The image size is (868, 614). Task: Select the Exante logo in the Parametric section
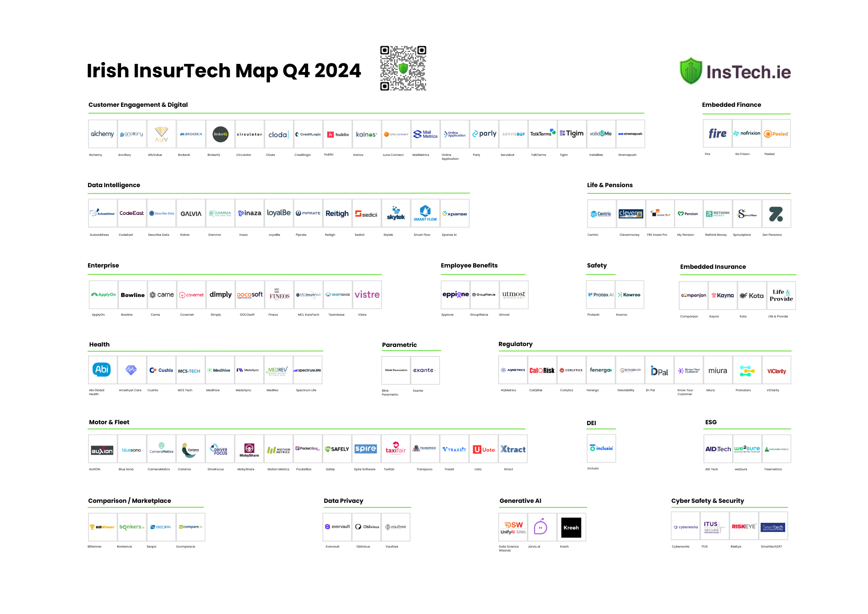tap(425, 370)
